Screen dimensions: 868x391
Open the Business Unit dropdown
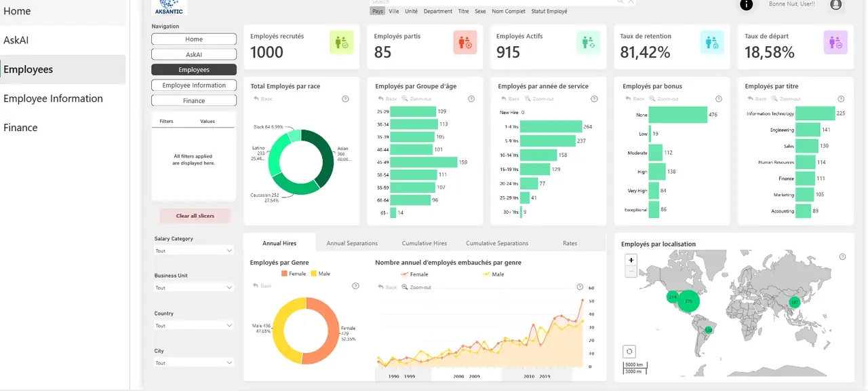194,288
